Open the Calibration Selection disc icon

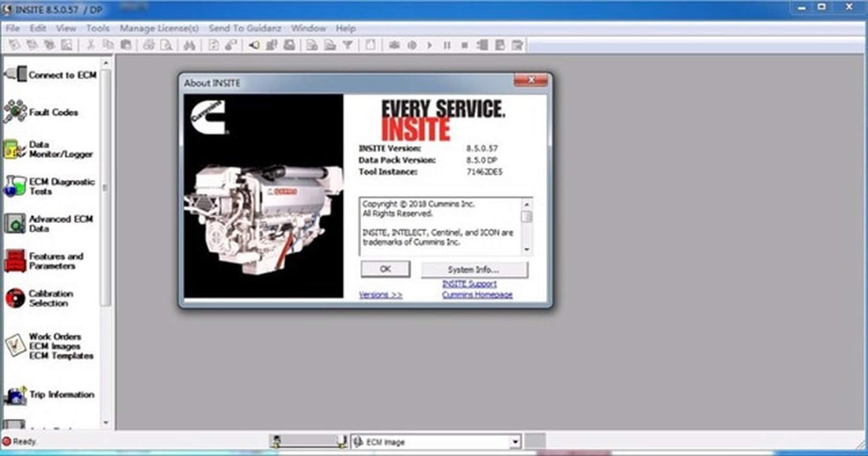click(x=15, y=298)
